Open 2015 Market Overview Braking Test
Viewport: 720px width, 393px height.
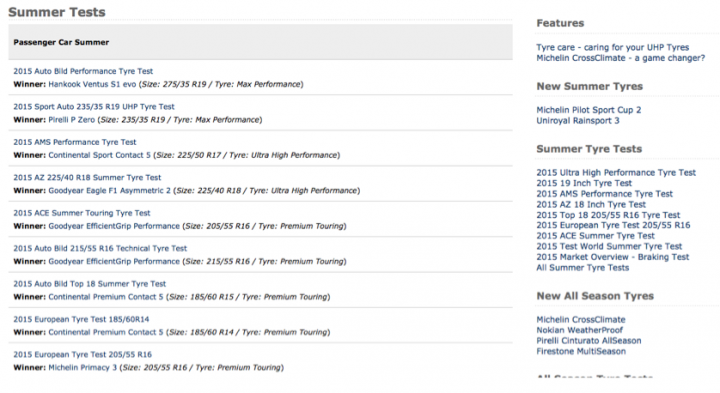[x=613, y=257]
